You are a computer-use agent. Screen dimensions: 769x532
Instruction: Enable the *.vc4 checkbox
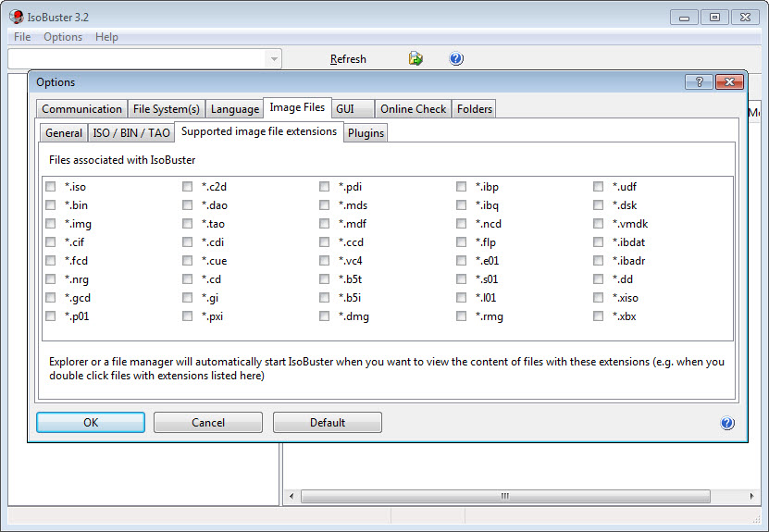click(x=324, y=260)
